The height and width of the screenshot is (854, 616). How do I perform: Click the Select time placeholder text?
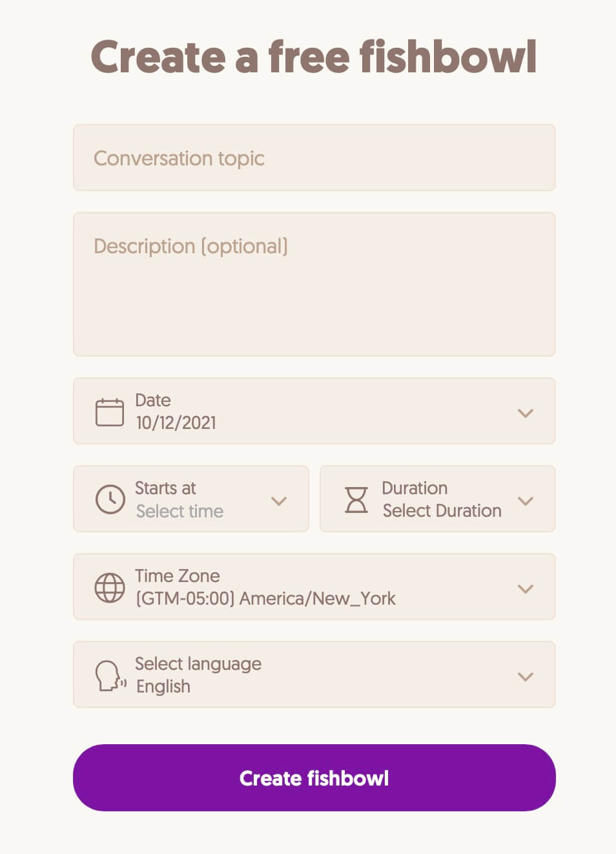point(180,511)
